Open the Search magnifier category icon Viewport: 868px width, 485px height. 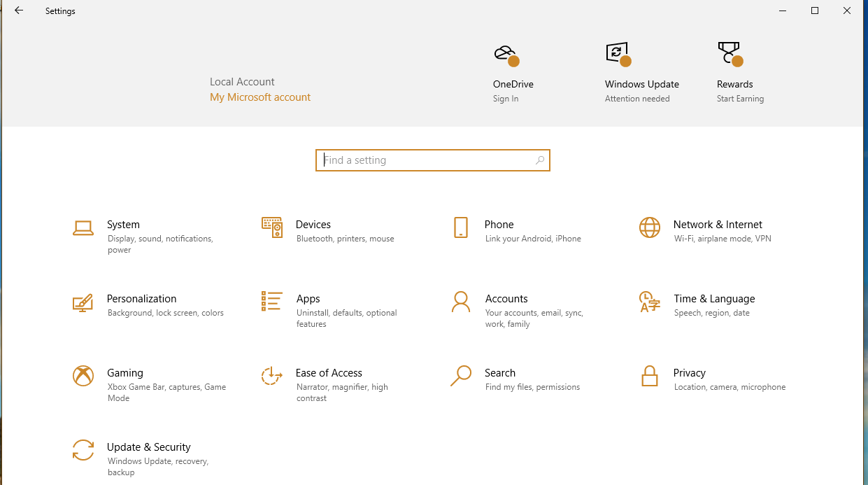click(461, 376)
